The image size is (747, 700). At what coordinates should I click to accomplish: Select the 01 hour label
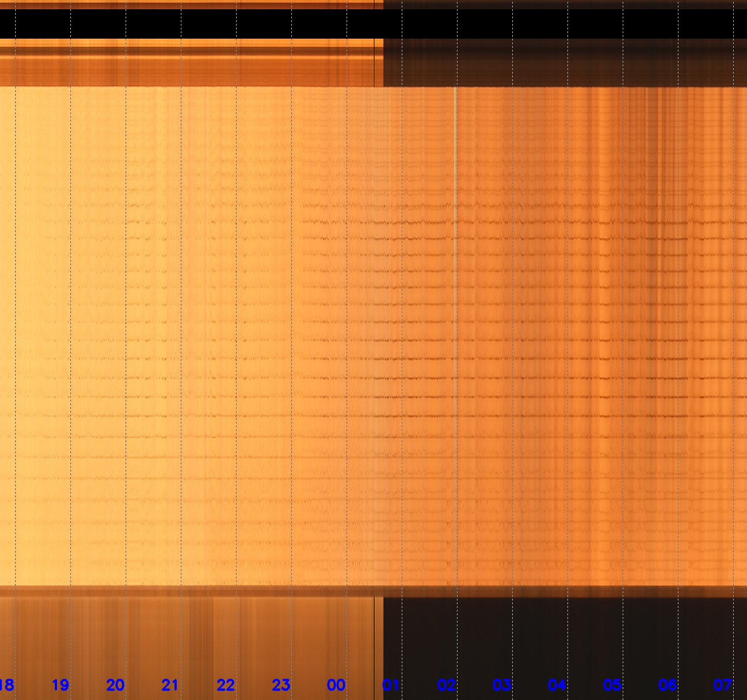(391, 685)
